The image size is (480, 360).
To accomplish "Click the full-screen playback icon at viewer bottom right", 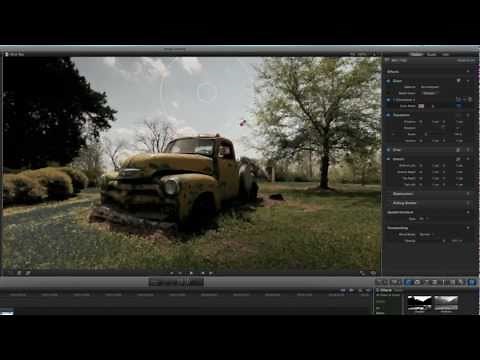I will pyautogui.click(x=363, y=273).
